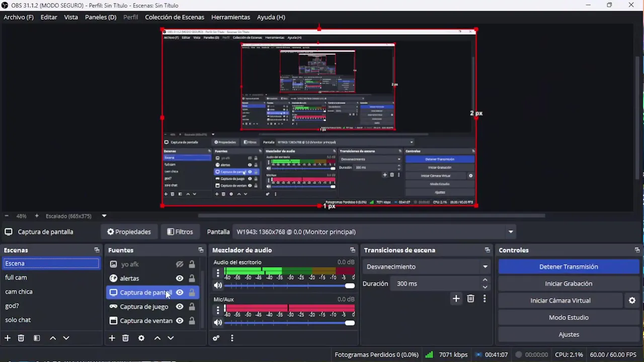Click Iniciar Grabación button
644x362 pixels.
[x=569, y=284]
